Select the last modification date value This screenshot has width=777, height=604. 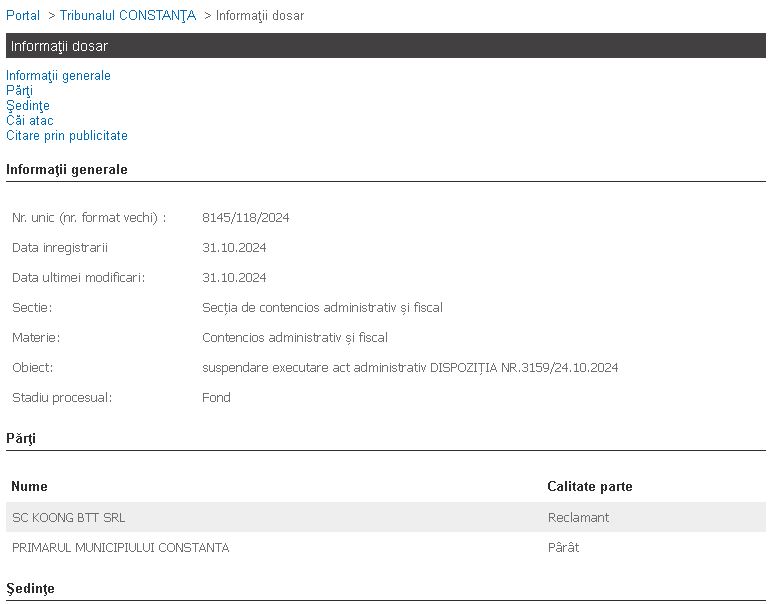tap(234, 277)
